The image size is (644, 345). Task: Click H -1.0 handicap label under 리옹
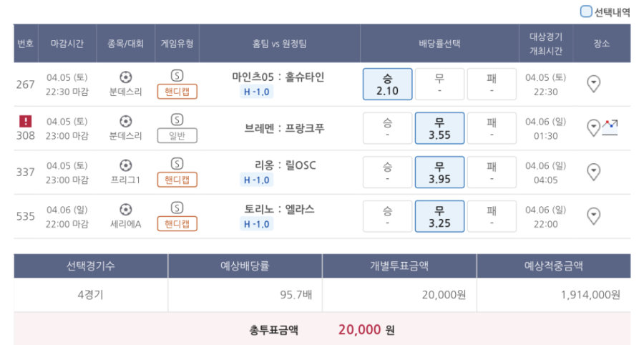(x=257, y=180)
